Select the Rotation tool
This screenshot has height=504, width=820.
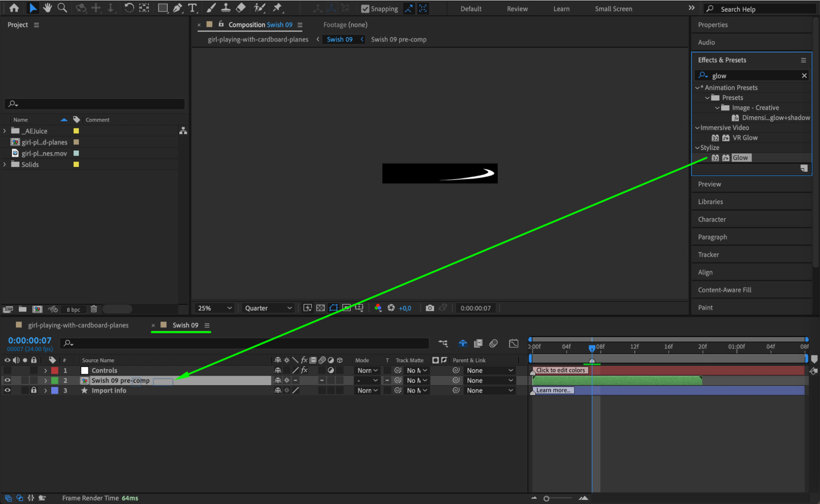[129, 8]
